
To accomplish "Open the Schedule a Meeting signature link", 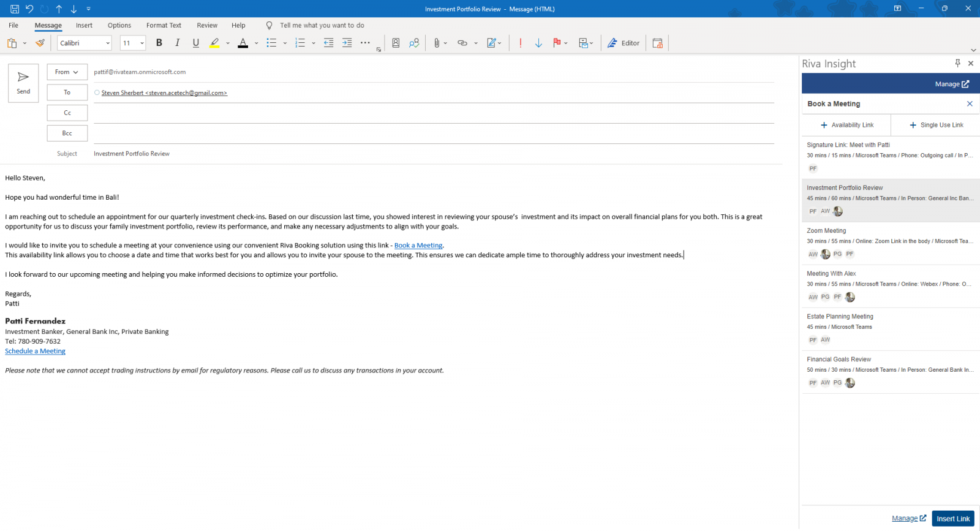I will pos(35,351).
